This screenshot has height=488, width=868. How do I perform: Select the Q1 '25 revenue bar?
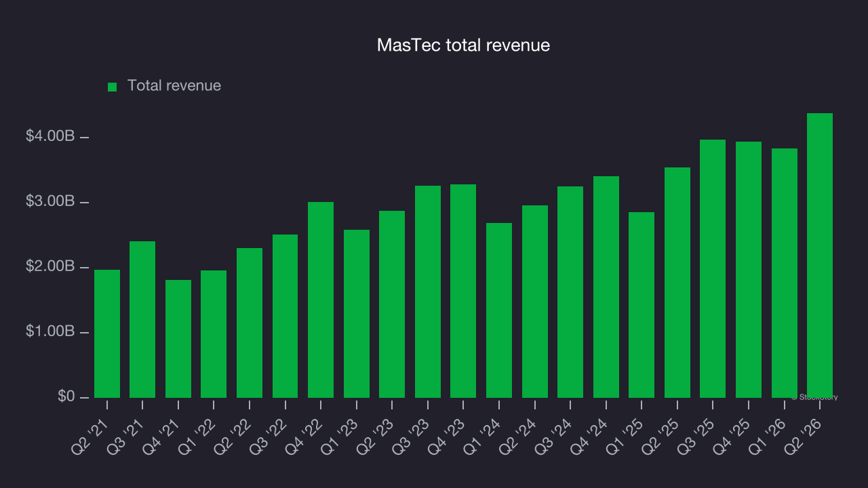click(x=642, y=305)
